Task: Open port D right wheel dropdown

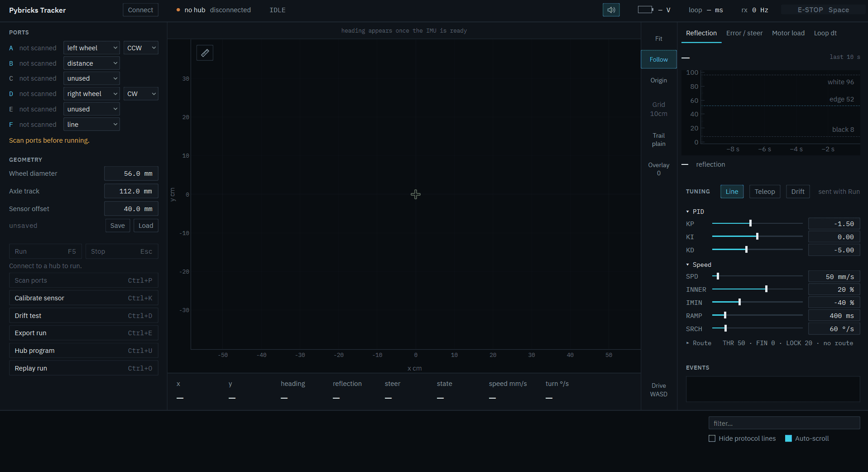Action: point(91,94)
